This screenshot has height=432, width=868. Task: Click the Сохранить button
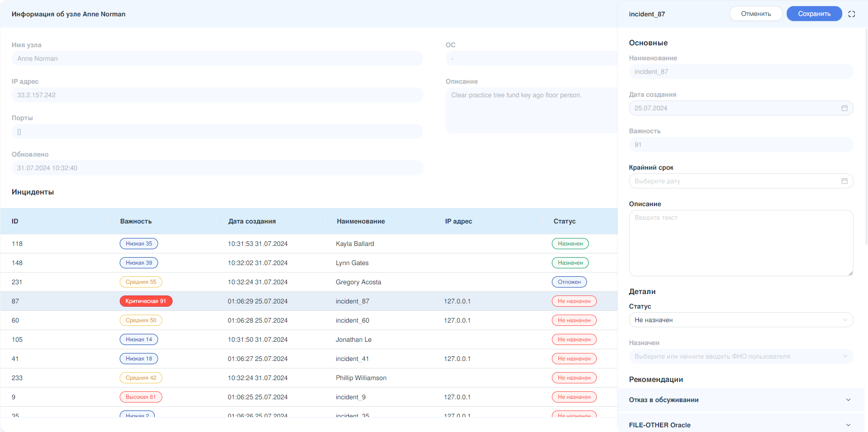[x=814, y=14]
